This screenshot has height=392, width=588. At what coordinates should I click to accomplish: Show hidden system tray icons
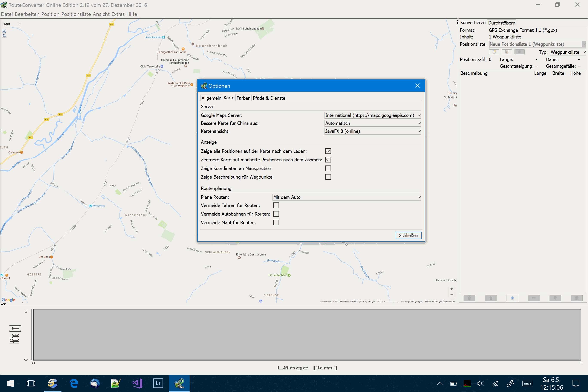point(440,383)
